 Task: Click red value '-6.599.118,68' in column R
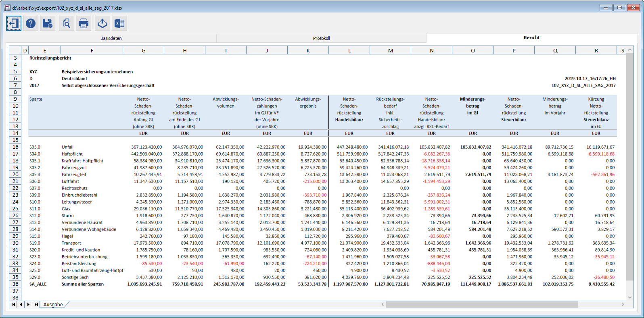(x=601, y=154)
